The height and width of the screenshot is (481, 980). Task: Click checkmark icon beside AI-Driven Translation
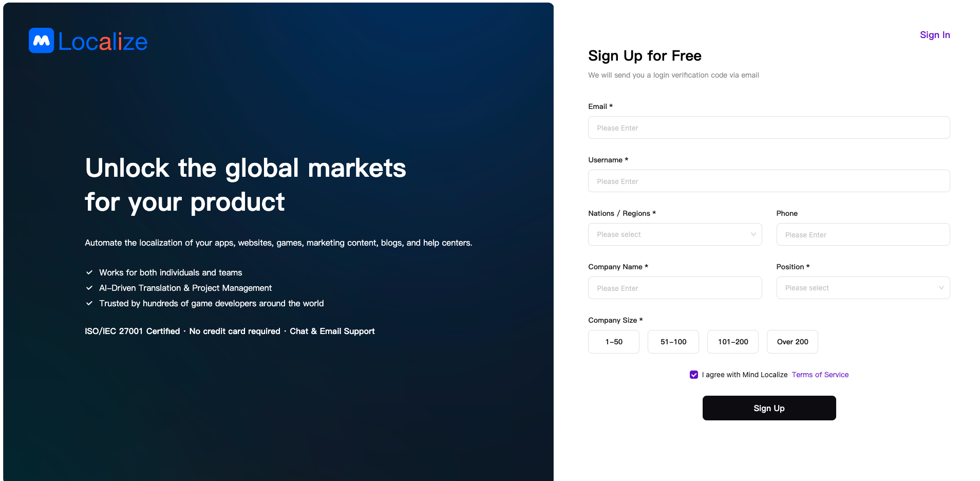click(89, 288)
